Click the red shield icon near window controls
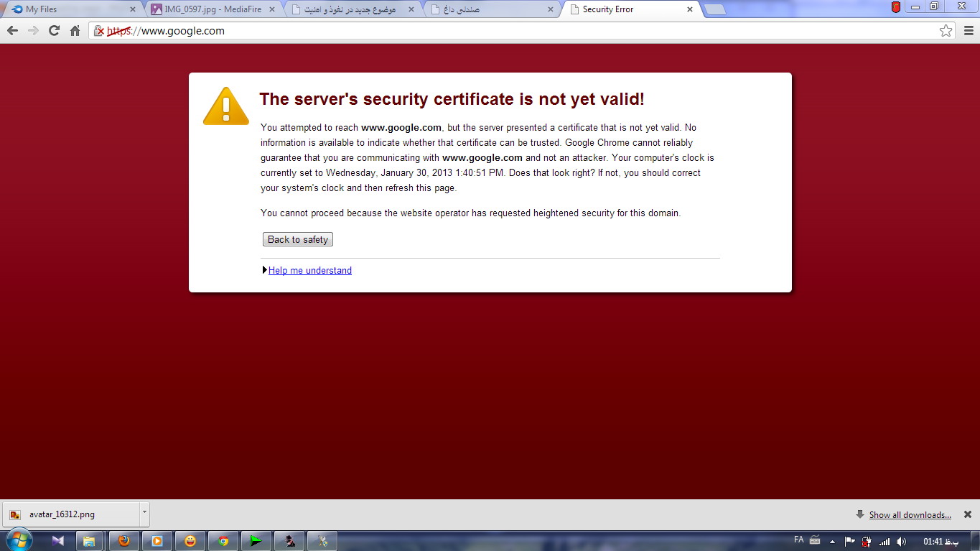This screenshot has width=980, height=551. point(896,7)
